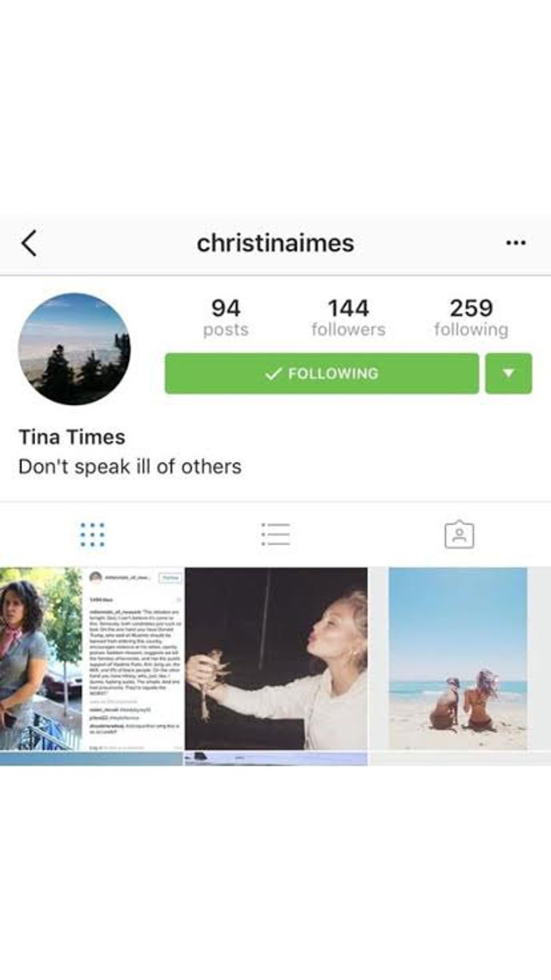Open the 144 followers list
This screenshot has width=551, height=980.
[349, 317]
